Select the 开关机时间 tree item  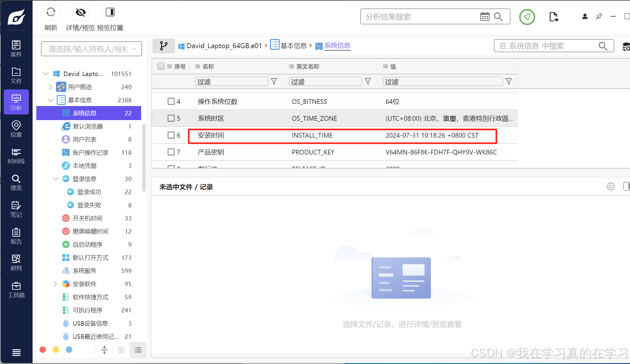click(87, 218)
